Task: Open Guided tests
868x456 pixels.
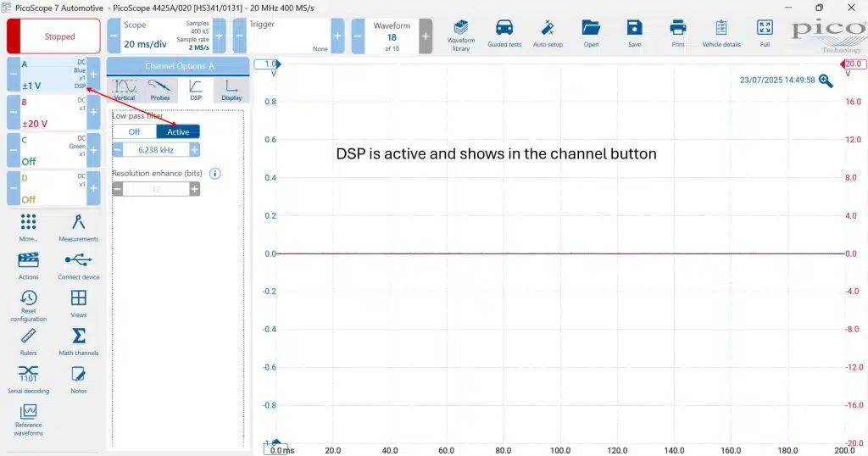Action: pos(504,34)
